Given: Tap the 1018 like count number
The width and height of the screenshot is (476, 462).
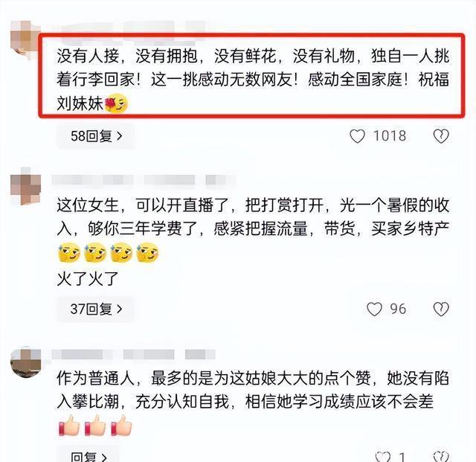Looking at the screenshot, I should [x=390, y=136].
